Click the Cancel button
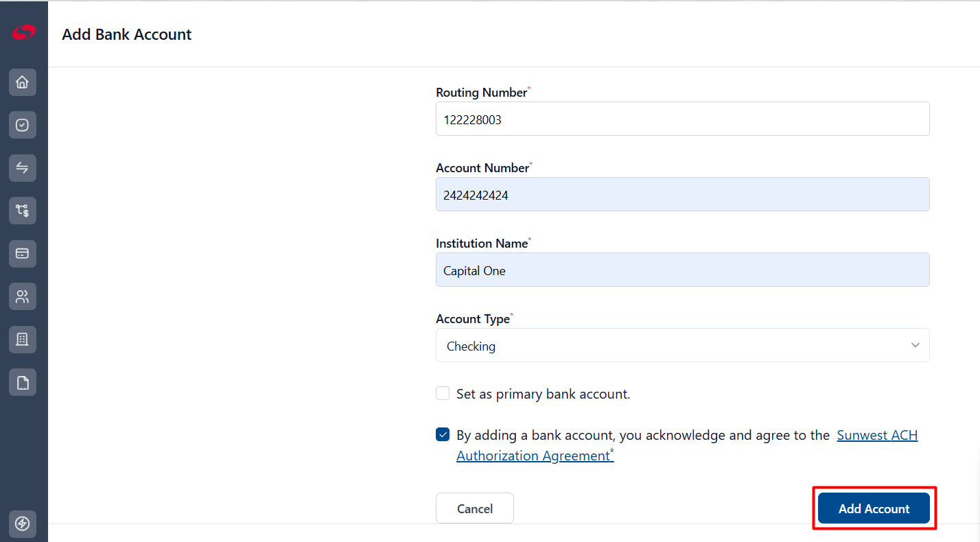The width and height of the screenshot is (980, 542). (x=475, y=509)
